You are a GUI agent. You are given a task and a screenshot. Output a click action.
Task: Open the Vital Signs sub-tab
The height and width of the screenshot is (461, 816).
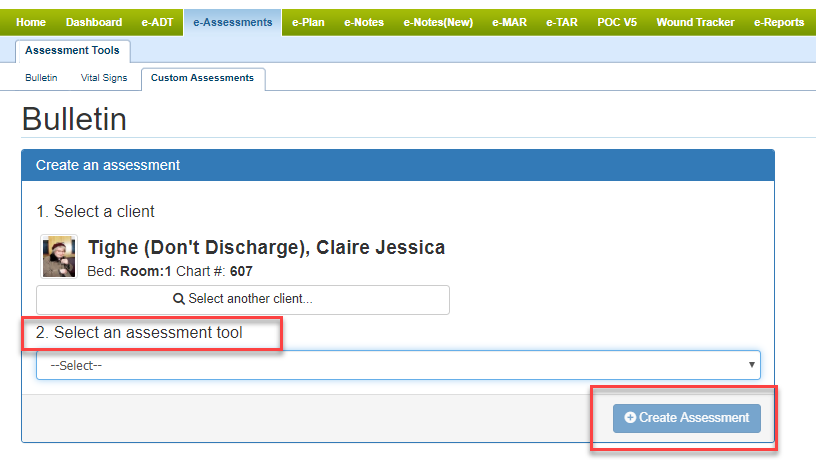[104, 78]
